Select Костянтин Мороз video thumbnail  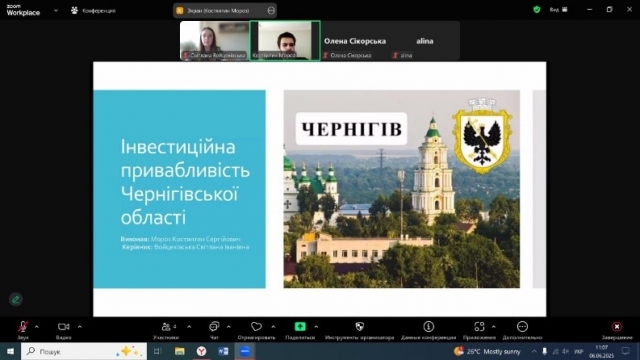click(284, 41)
